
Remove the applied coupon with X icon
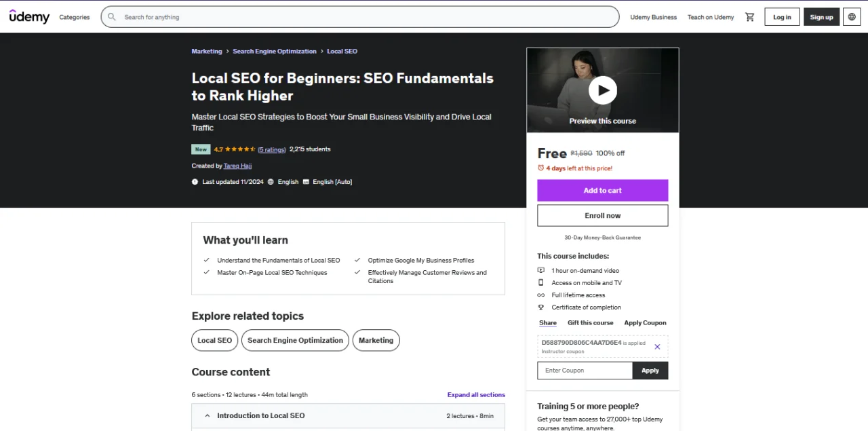(x=657, y=347)
